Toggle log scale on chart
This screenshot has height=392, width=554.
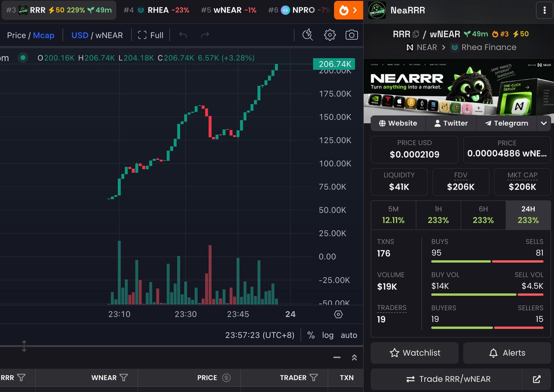(x=328, y=335)
